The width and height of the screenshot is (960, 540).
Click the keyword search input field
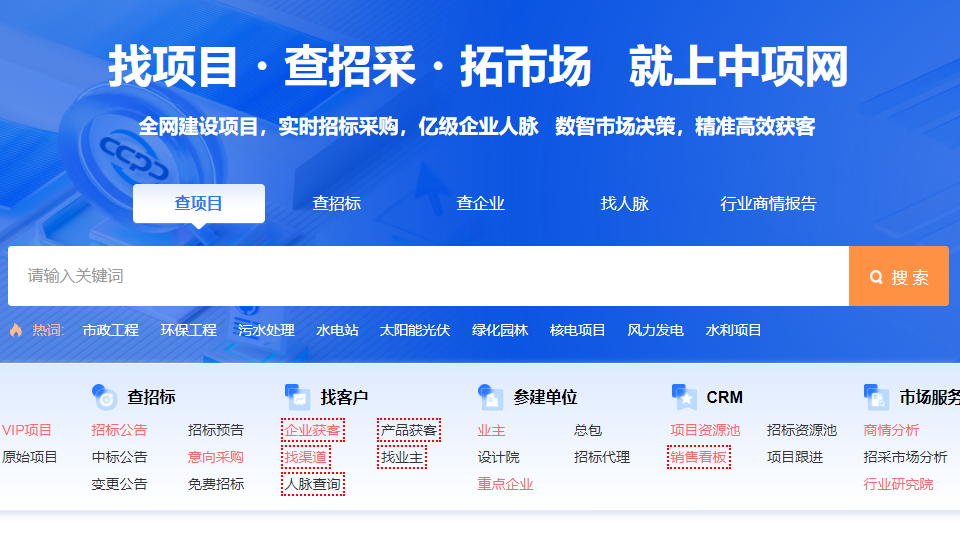429,276
